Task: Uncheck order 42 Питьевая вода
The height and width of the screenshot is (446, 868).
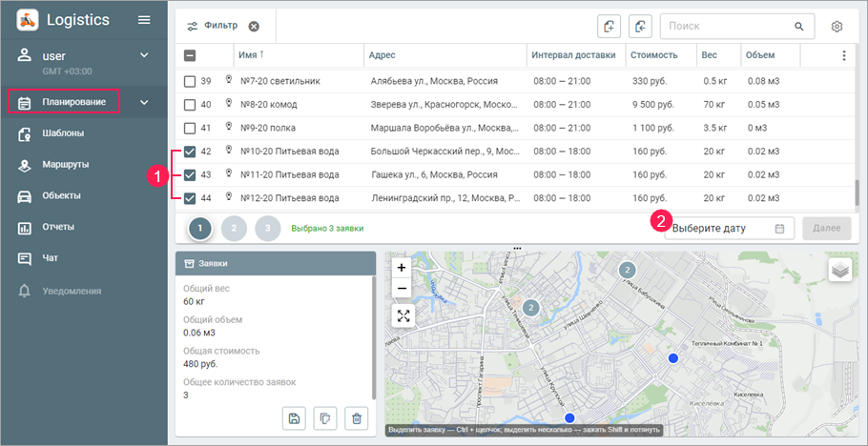Action: [190, 152]
